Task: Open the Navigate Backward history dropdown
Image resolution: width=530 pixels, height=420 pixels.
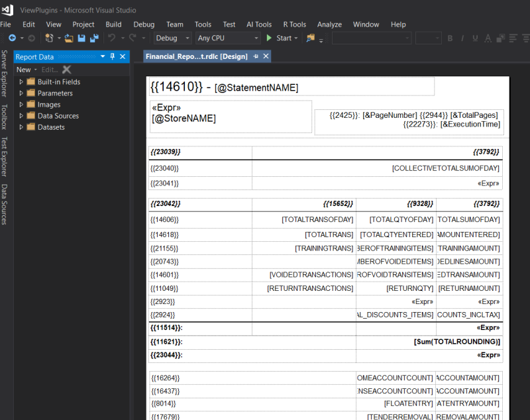Action: tap(22, 38)
